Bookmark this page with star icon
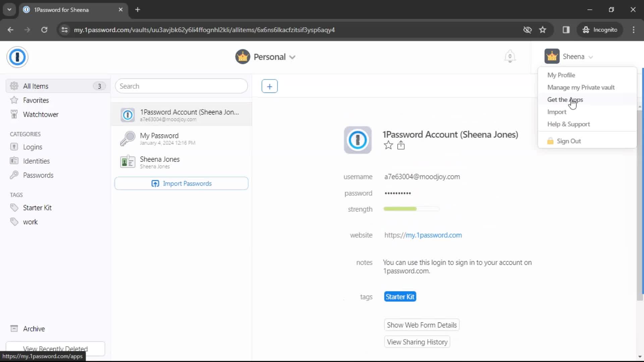This screenshot has width=644, height=362. (x=543, y=30)
